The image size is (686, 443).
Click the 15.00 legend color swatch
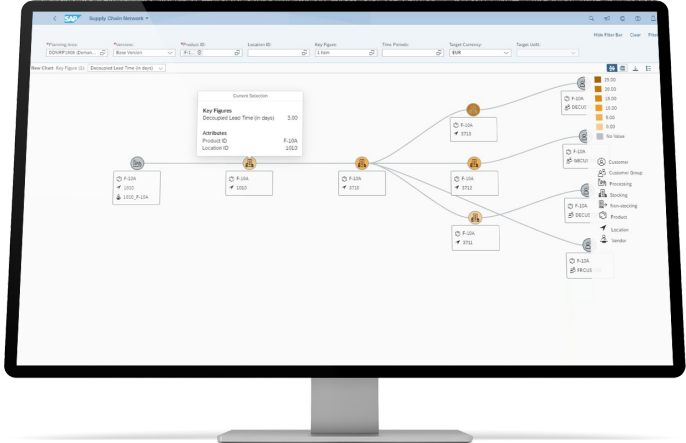598,98
